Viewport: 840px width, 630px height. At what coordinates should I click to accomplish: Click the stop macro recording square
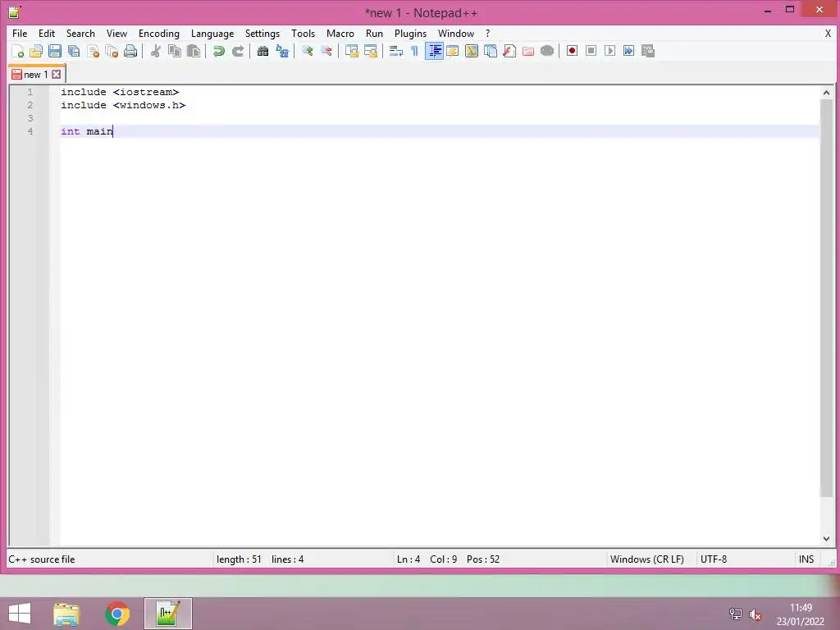pos(591,51)
